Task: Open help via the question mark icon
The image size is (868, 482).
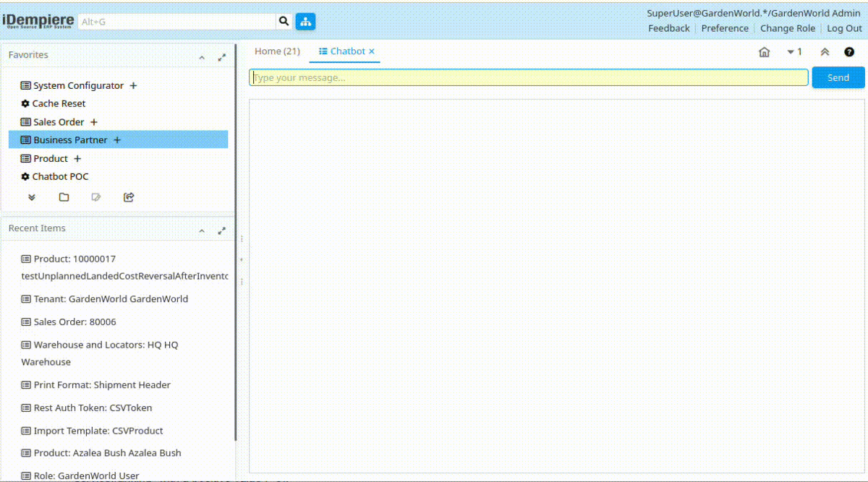Action: point(849,52)
